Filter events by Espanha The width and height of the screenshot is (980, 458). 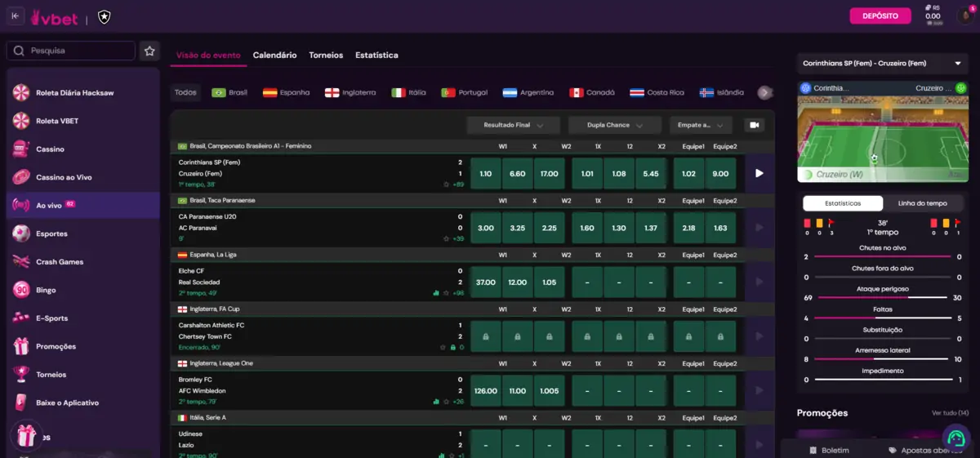coord(286,93)
